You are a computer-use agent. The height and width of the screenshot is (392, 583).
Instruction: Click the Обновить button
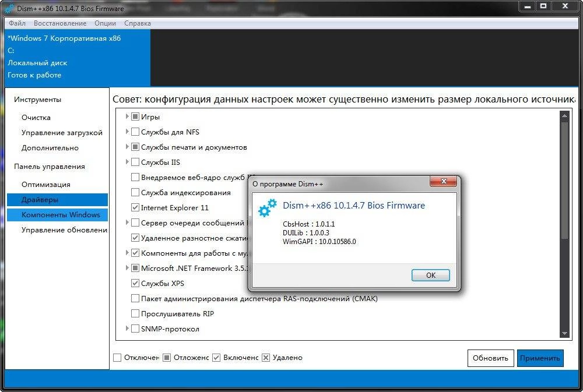point(490,358)
